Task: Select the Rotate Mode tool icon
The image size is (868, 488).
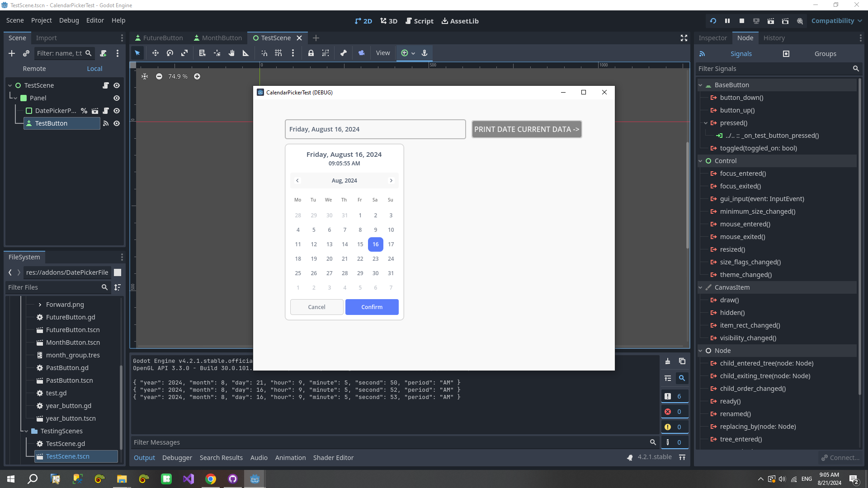Action: pos(170,53)
